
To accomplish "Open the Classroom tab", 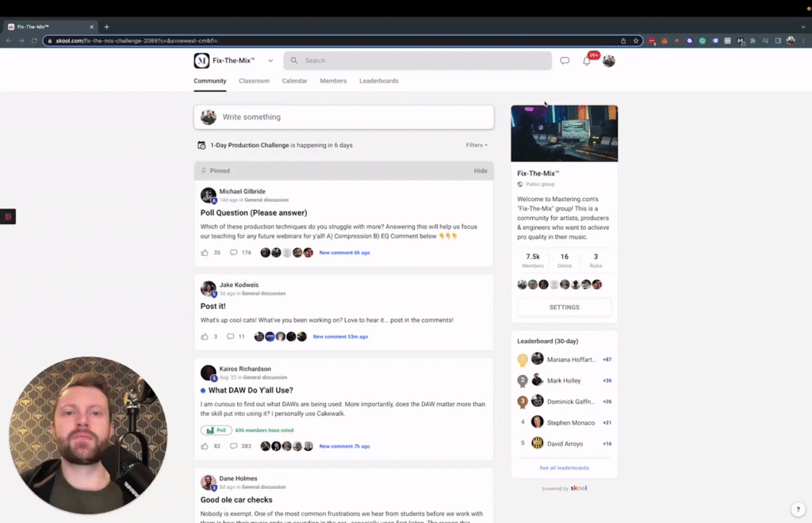I will (x=254, y=81).
